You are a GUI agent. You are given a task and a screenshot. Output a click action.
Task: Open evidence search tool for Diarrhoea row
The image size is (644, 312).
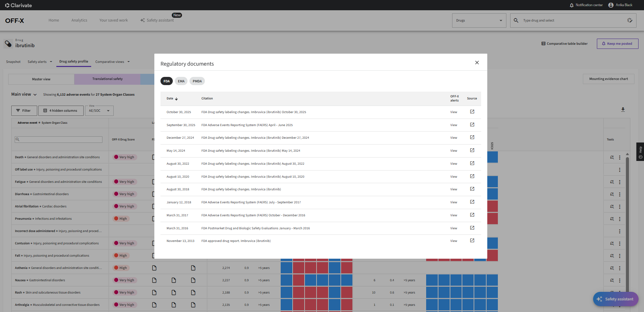point(612,194)
